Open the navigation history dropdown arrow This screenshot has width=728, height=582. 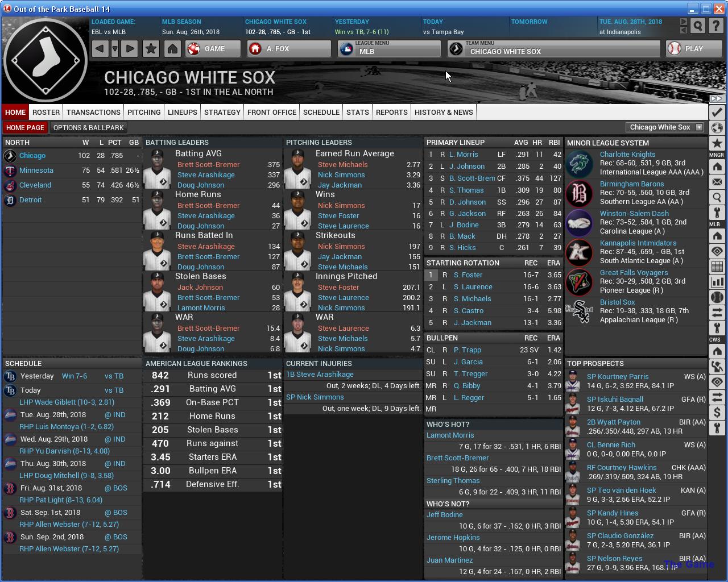pos(115,49)
